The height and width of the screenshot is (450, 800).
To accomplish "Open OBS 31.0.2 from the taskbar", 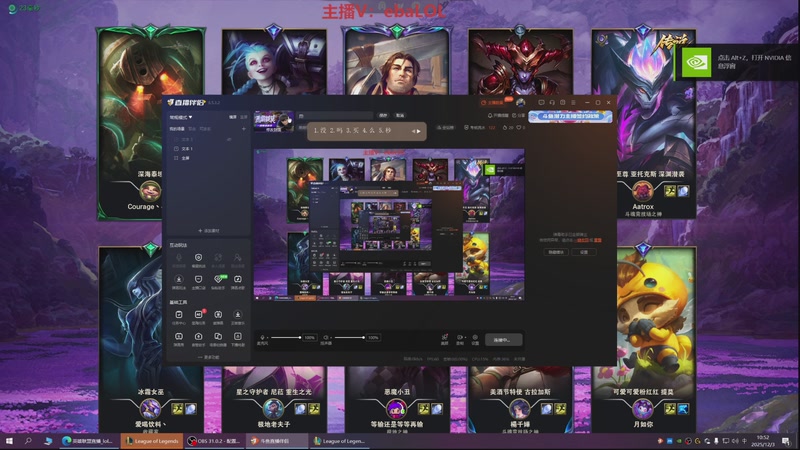I will click(x=214, y=441).
